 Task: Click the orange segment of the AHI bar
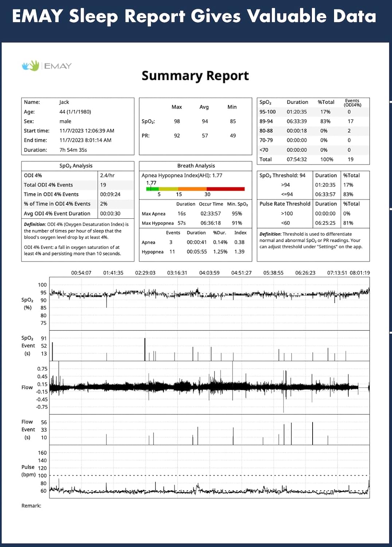pyautogui.click(x=192, y=189)
